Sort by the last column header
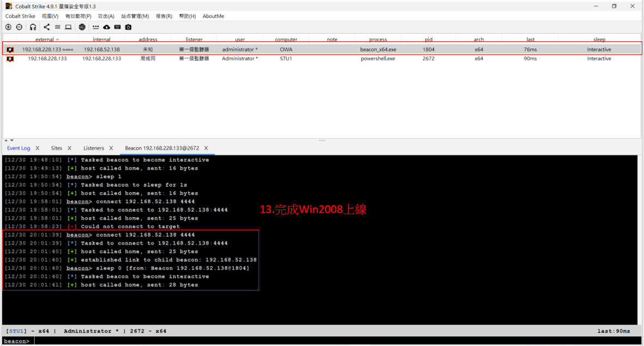Screen dimensions: 644x346 coord(530,39)
